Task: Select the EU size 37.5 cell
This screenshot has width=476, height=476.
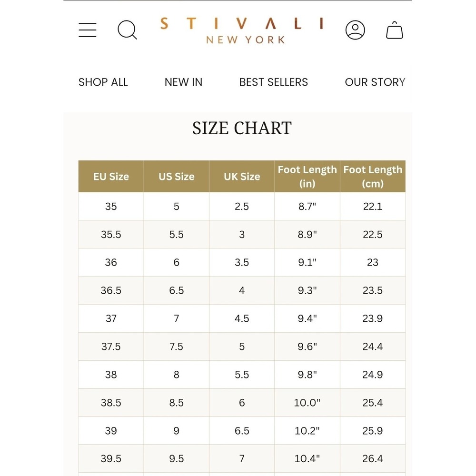Action: (111, 347)
